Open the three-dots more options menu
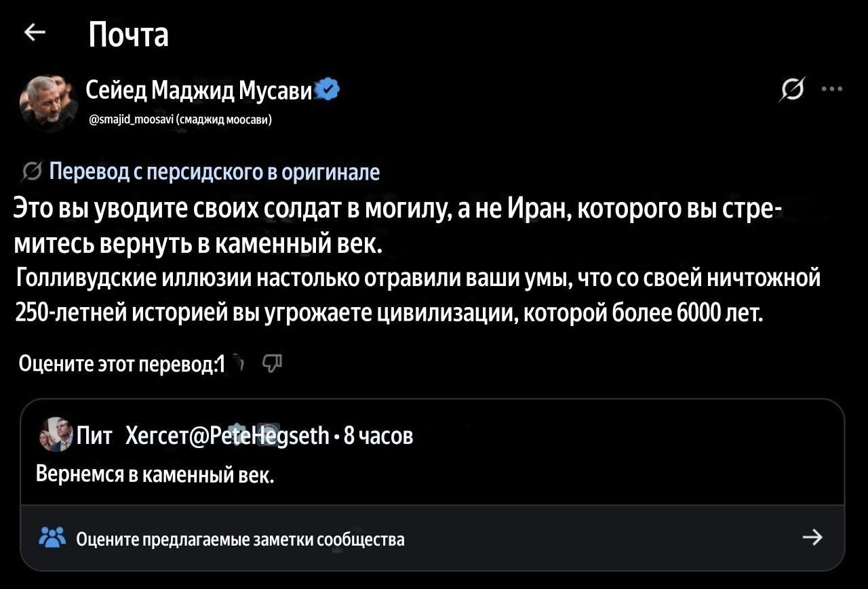This screenshot has height=589, width=868. (831, 89)
